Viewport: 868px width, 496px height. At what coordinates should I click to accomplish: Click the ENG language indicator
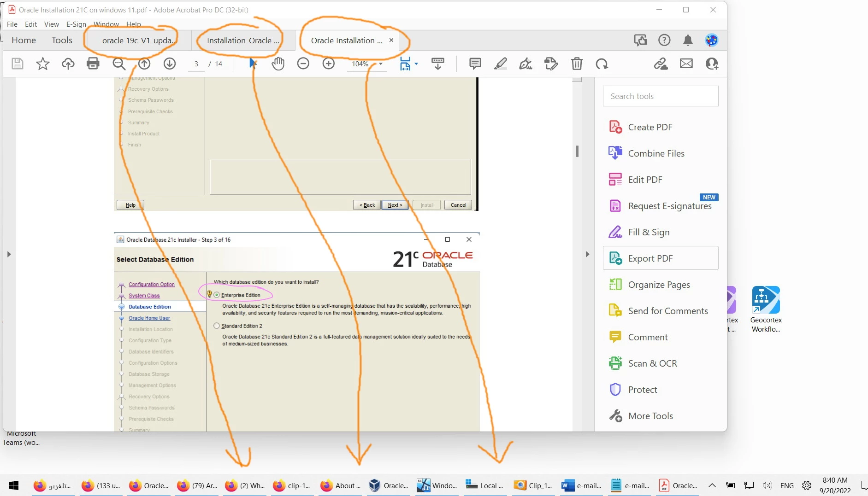point(787,485)
